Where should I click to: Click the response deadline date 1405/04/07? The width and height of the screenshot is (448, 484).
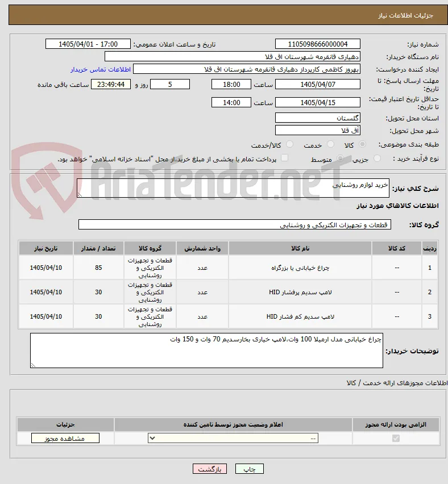pyautogui.click(x=318, y=84)
